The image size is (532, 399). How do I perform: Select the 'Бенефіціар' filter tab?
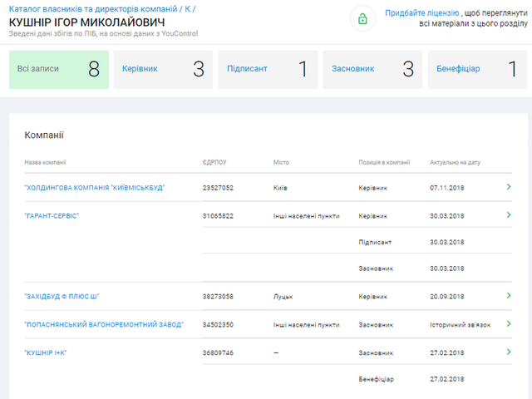(x=477, y=69)
